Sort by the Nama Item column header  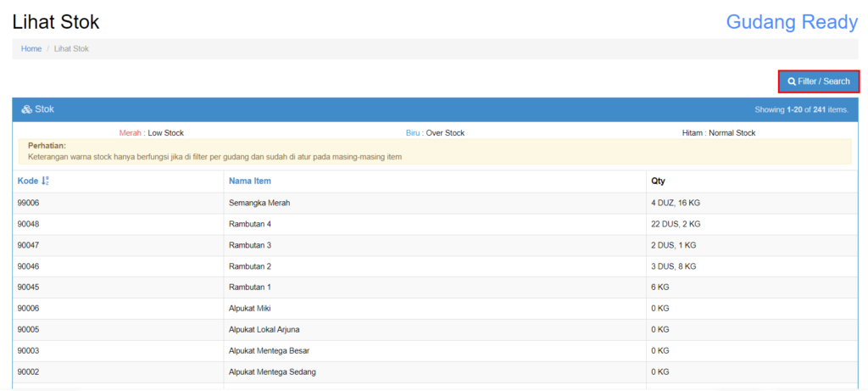250,181
